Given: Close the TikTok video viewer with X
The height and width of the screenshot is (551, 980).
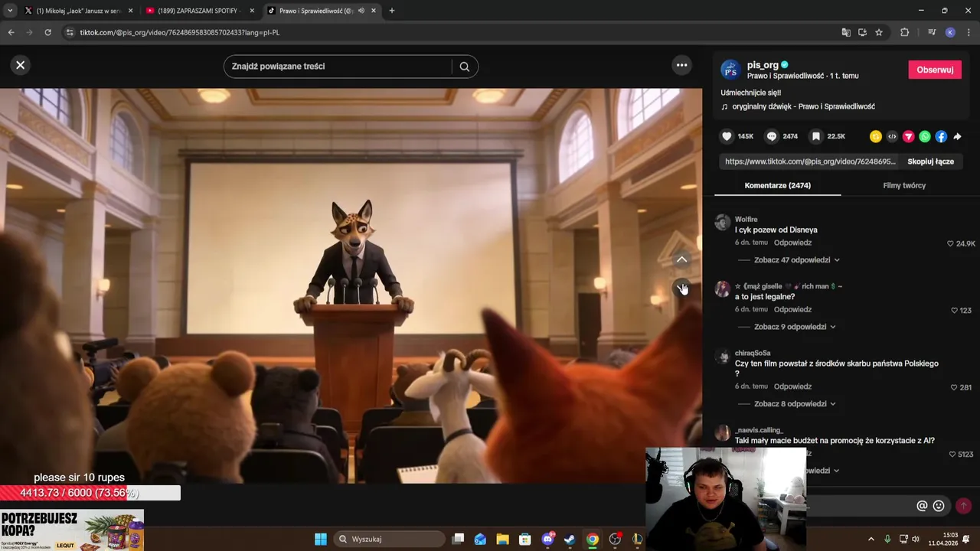Looking at the screenshot, I should pyautogui.click(x=21, y=65).
